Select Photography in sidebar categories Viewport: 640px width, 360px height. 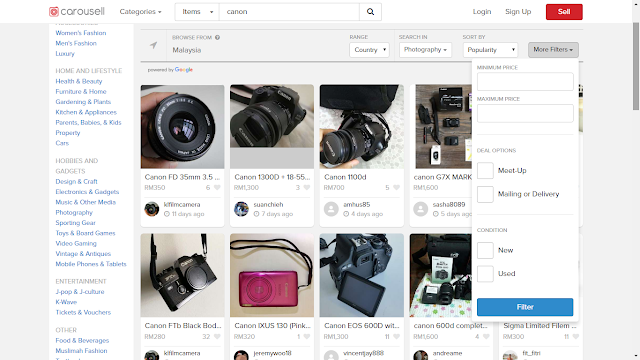[x=74, y=213]
